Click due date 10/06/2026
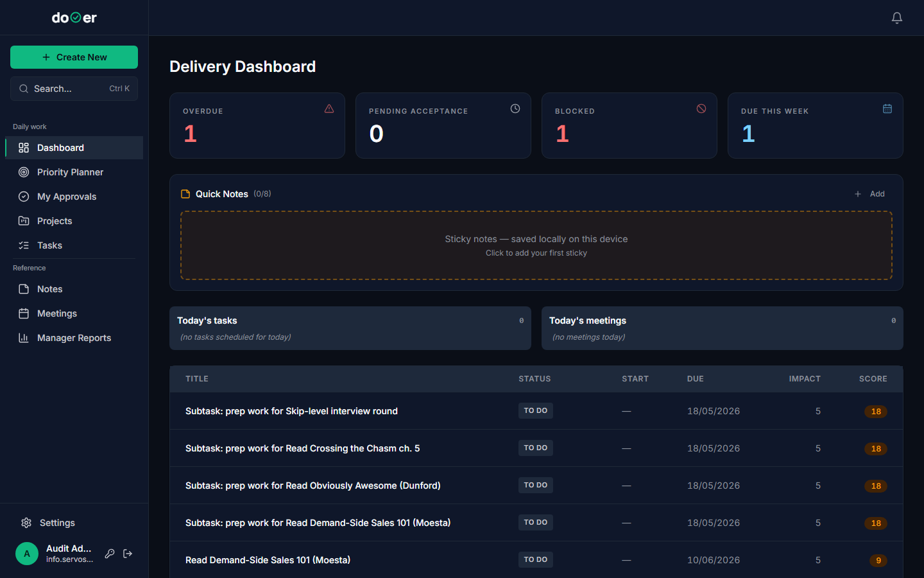 point(714,560)
